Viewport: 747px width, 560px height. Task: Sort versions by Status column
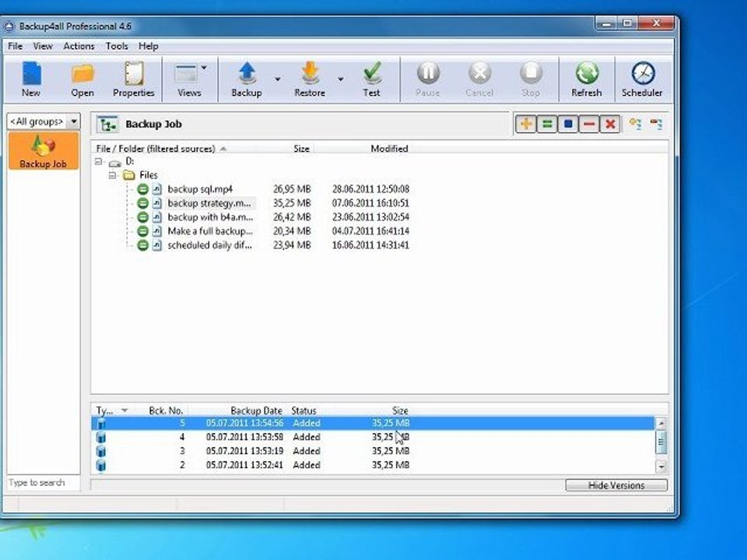303,411
